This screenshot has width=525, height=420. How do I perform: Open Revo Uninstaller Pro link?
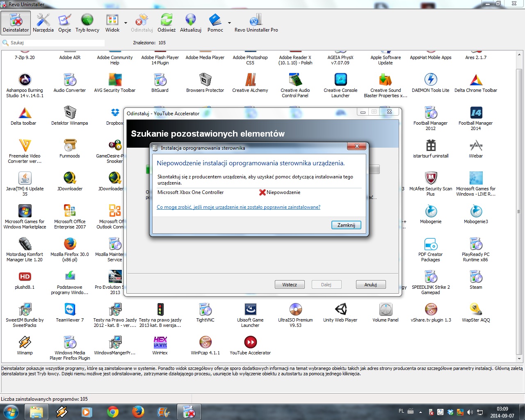pos(256,23)
